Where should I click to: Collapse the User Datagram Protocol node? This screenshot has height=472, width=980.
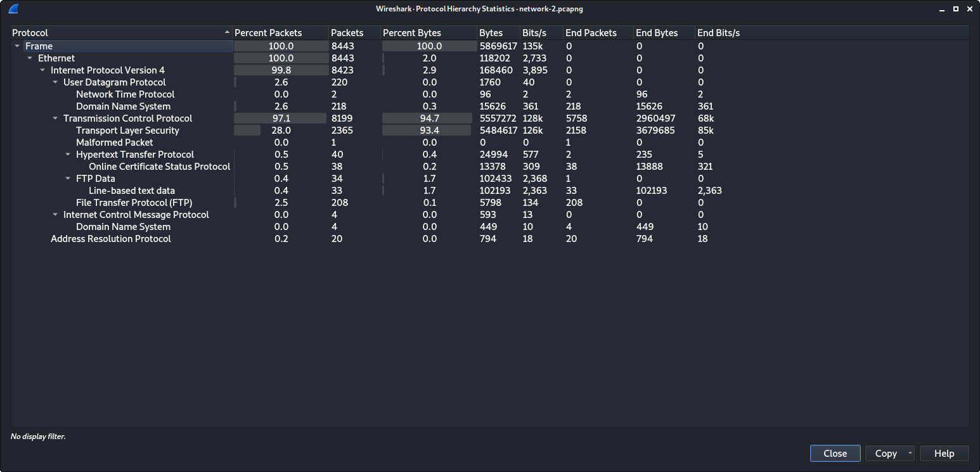click(x=55, y=82)
